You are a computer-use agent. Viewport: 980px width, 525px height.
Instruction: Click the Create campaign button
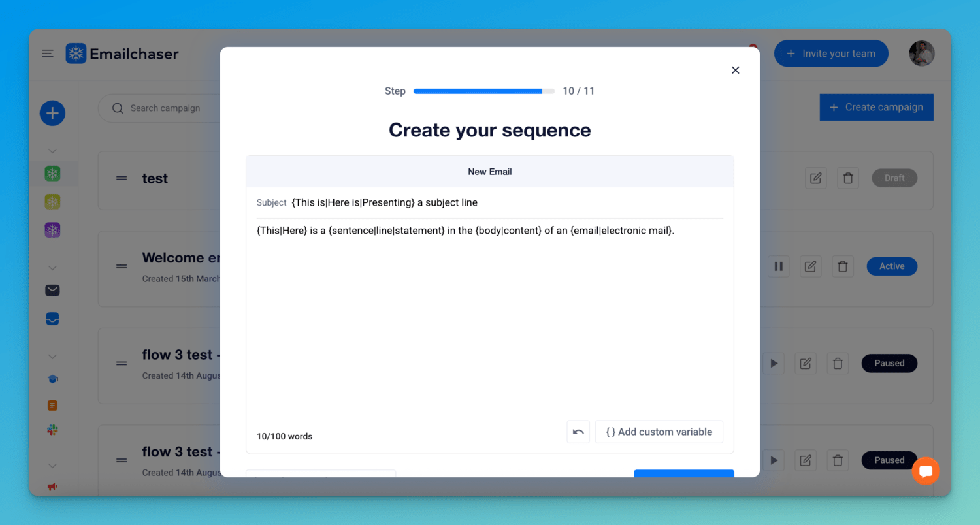(x=876, y=107)
